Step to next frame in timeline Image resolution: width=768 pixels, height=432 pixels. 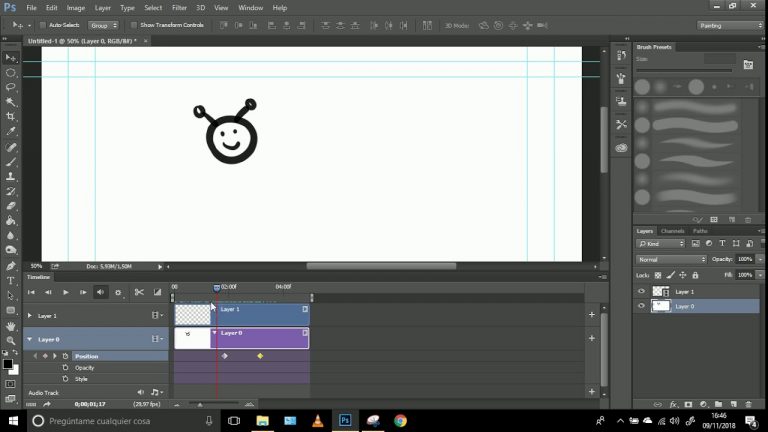click(83, 292)
